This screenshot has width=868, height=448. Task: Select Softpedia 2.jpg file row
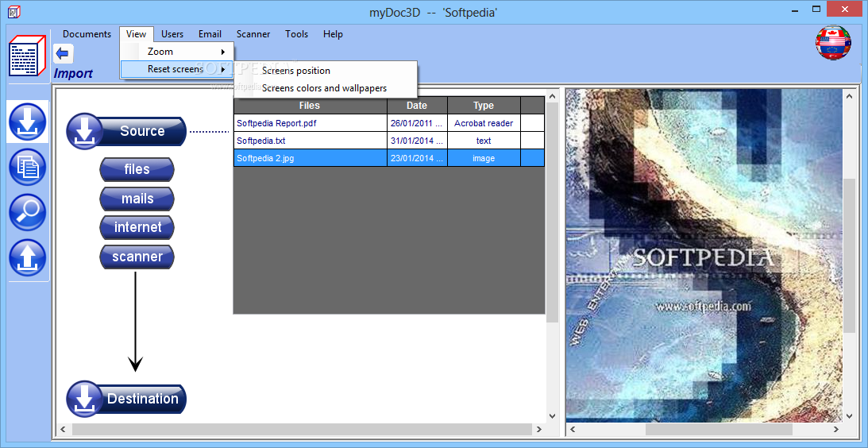389,158
